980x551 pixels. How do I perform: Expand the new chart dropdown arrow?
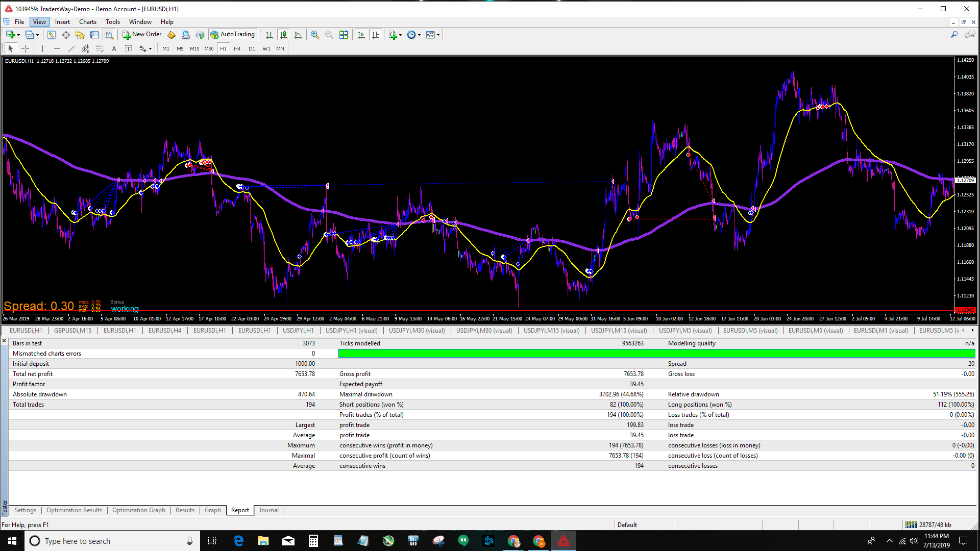pyautogui.click(x=18, y=35)
